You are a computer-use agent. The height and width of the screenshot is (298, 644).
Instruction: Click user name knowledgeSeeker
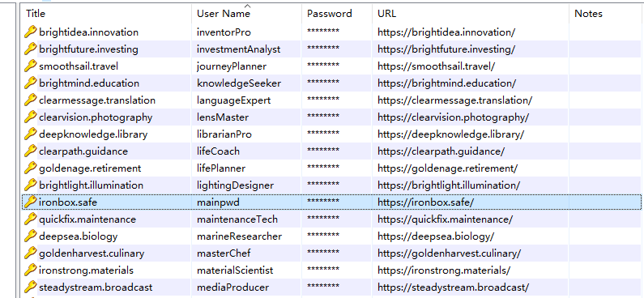[x=239, y=83]
